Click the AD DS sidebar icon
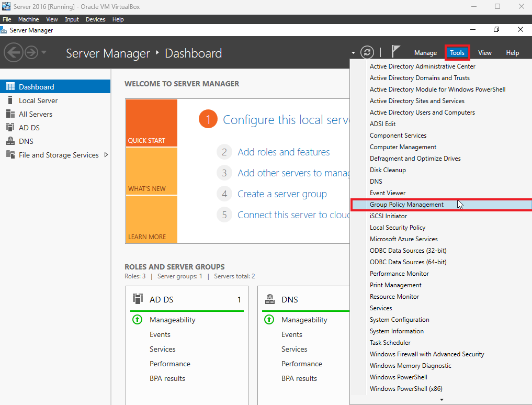The image size is (532, 405). click(10, 127)
